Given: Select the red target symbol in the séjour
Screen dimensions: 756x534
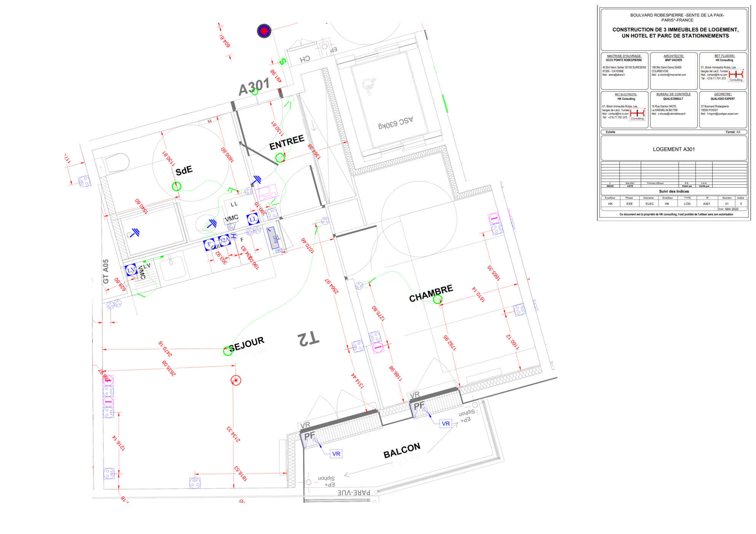Looking at the screenshot, I should pos(236,380).
